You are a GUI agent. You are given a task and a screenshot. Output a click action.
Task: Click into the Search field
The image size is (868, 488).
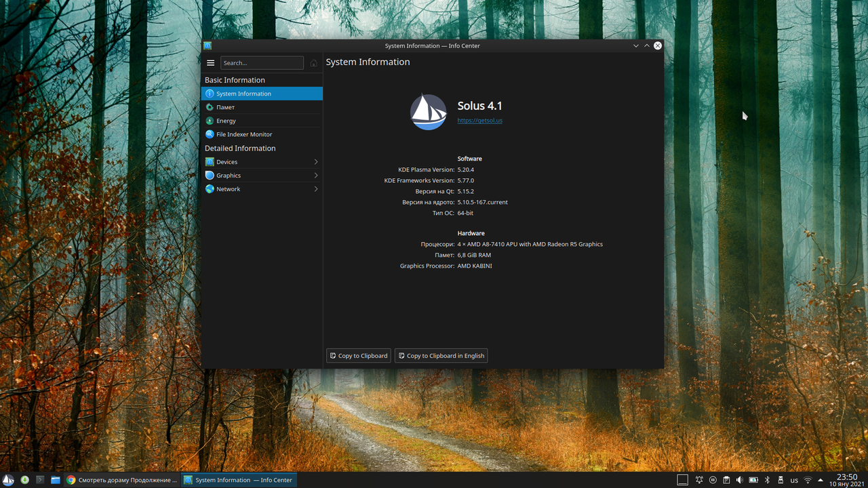262,63
